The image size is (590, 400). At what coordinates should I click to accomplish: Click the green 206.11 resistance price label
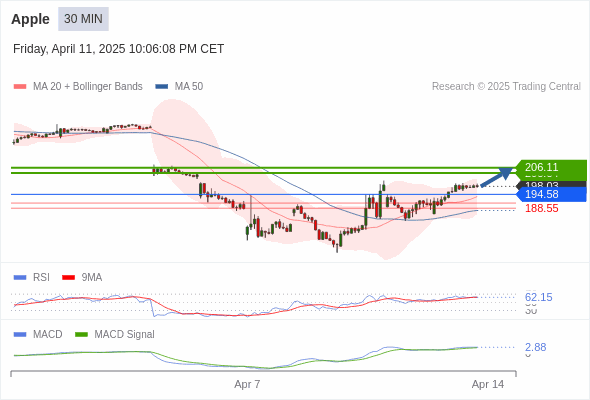[x=550, y=167]
